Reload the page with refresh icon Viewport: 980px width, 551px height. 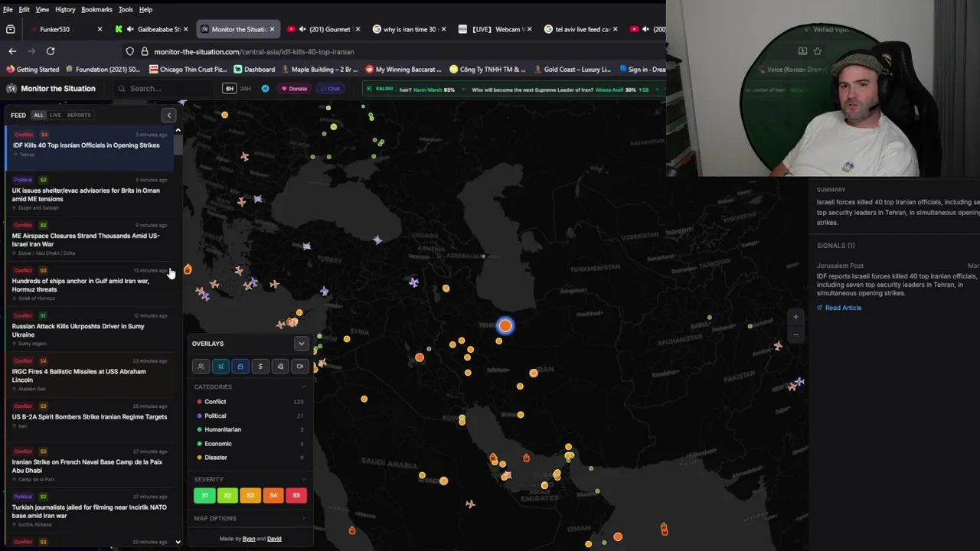51,51
